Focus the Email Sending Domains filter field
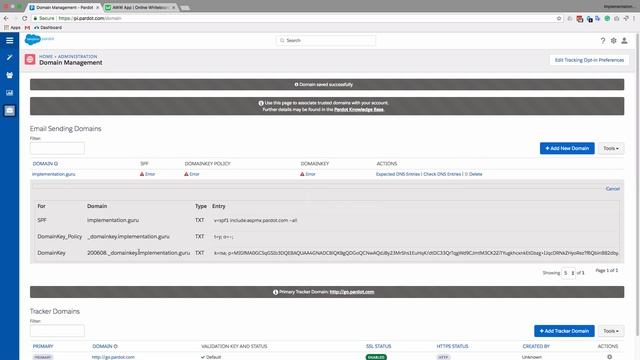 coord(57,148)
